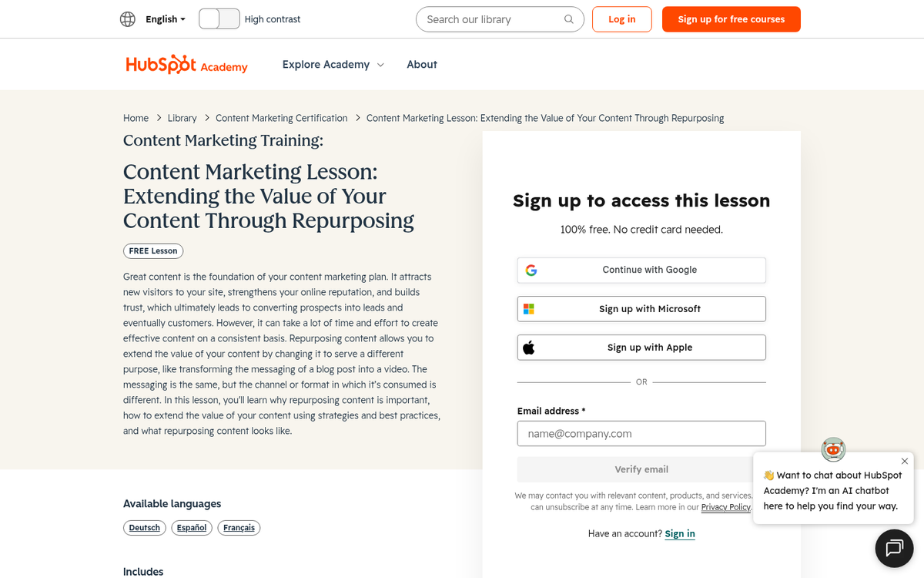This screenshot has width=924, height=578.
Task: Select the Google icon to continue with Google
Action: (x=531, y=270)
